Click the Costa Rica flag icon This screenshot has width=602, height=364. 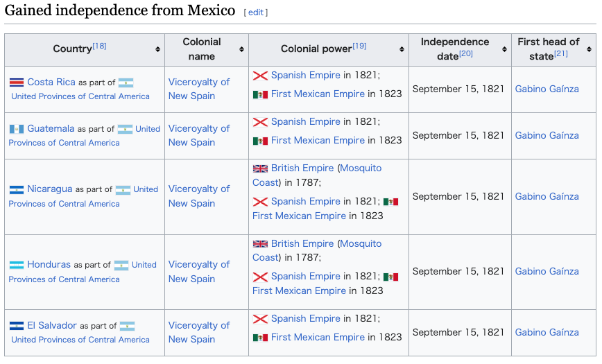pos(17,83)
